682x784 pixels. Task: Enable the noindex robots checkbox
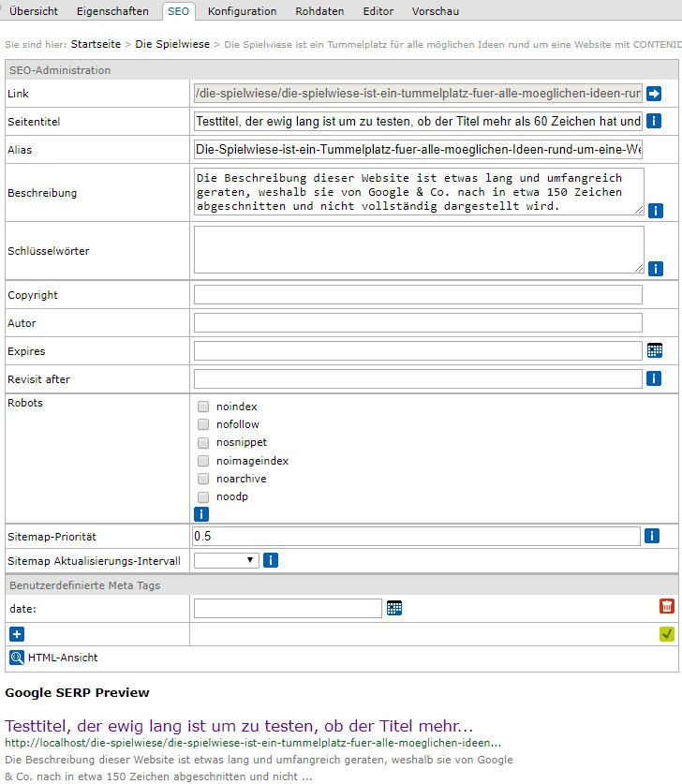click(203, 407)
